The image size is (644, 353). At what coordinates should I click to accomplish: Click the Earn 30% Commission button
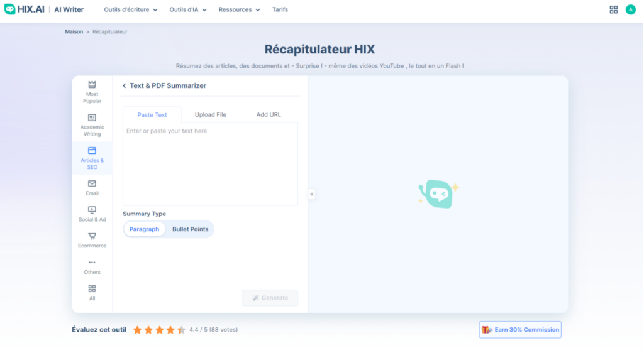click(x=520, y=330)
